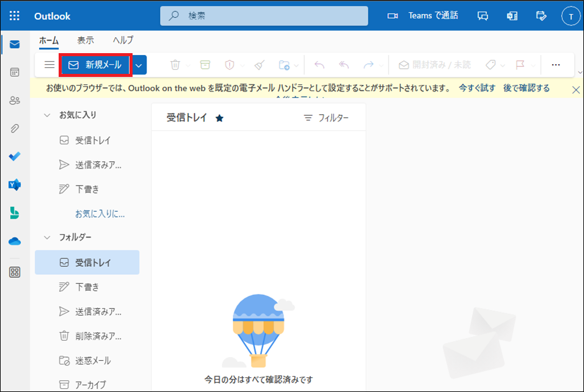The width and height of the screenshot is (584, 392).
Task: Open the People contacts module
Action: tap(15, 100)
